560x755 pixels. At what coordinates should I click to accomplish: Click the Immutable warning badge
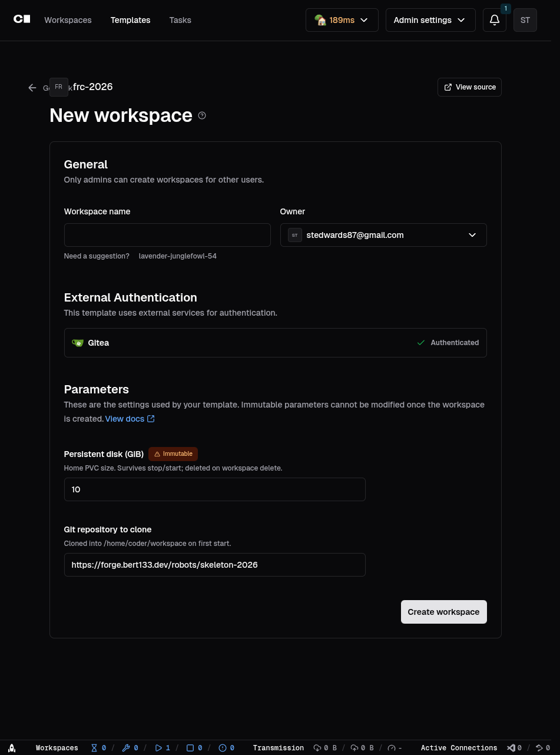(173, 454)
